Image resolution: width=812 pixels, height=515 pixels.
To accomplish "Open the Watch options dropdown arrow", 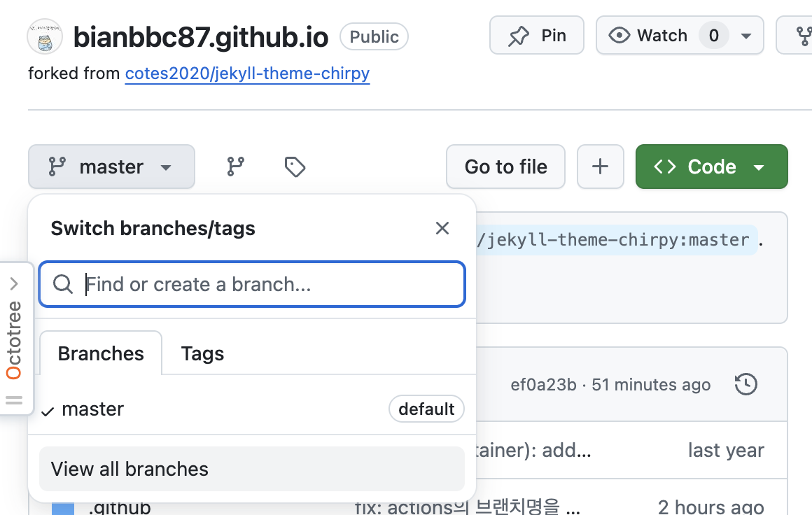I will pos(746,36).
